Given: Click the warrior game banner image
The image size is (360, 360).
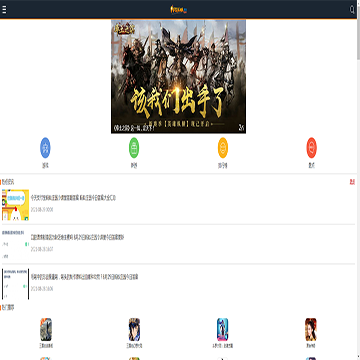Looking at the screenshot, I should tap(178, 77).
